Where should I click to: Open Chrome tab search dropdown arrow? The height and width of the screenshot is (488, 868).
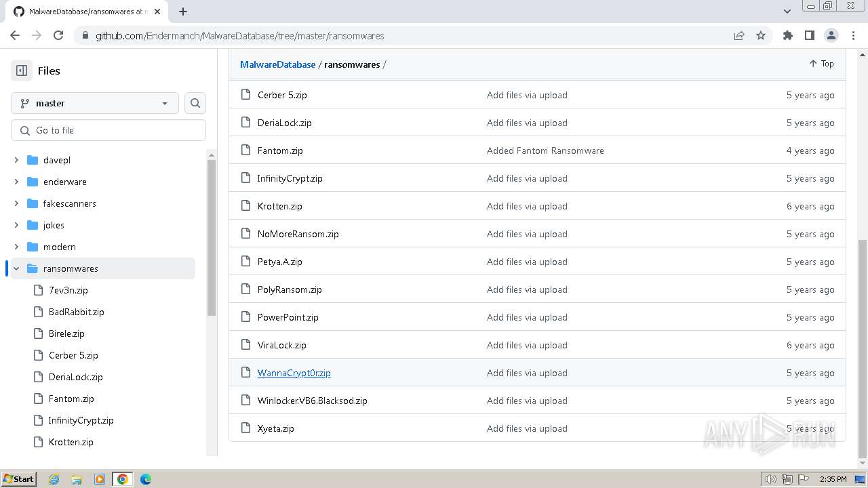[787, 12]
